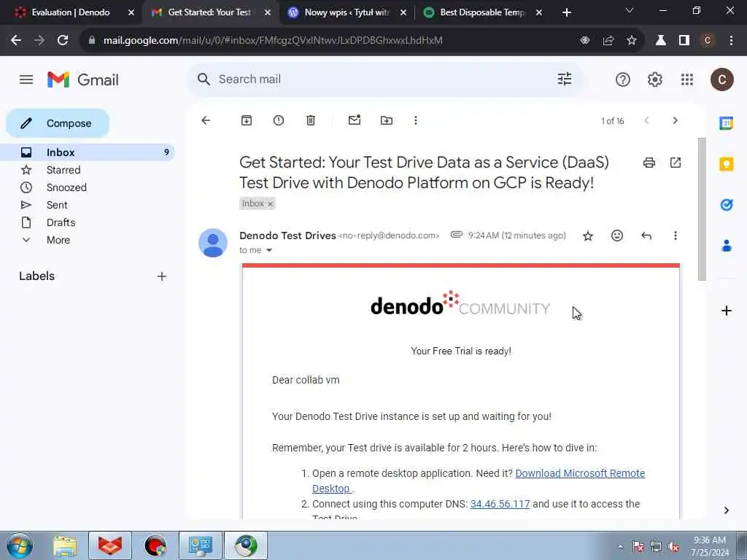
Task: Reload the page
Action: click(63, 41)
